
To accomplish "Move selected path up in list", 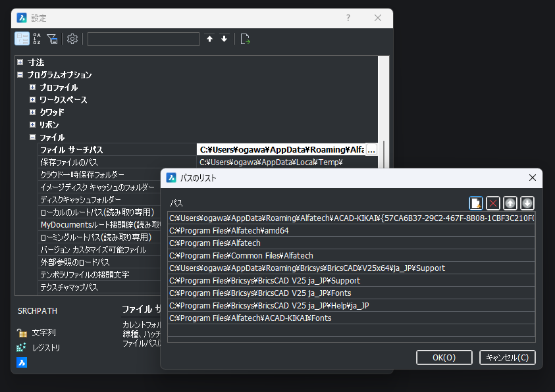I will pos(510,203).
